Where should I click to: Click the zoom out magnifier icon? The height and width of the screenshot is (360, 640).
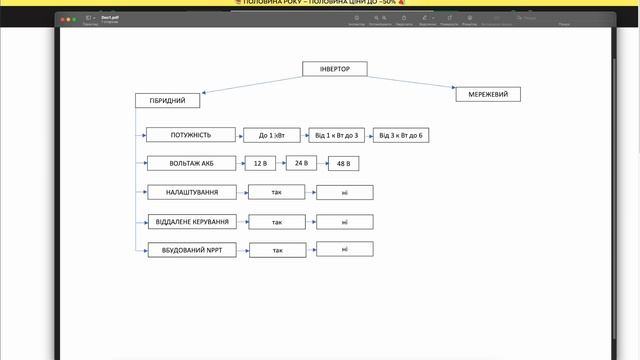(x=376, y=18)
